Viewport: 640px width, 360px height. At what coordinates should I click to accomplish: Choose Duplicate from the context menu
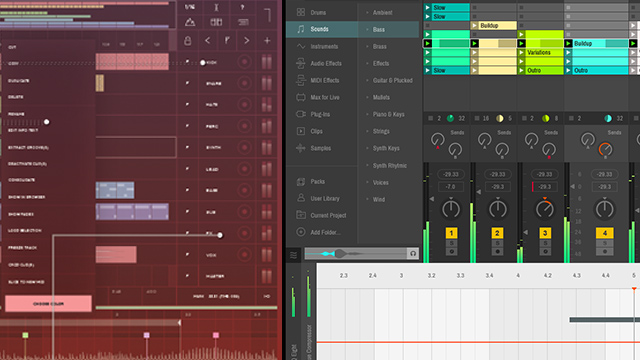[19, 81]
